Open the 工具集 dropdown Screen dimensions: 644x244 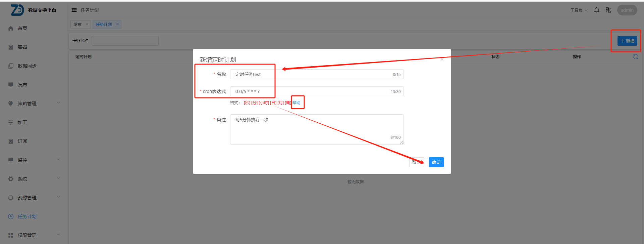coord(579,10)
